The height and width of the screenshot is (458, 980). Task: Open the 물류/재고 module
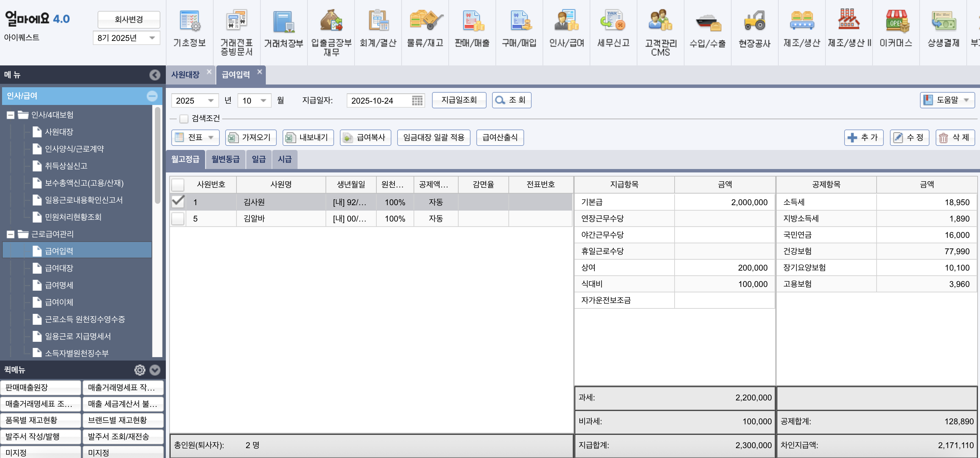pyautogui.click(x=425, y=27)
